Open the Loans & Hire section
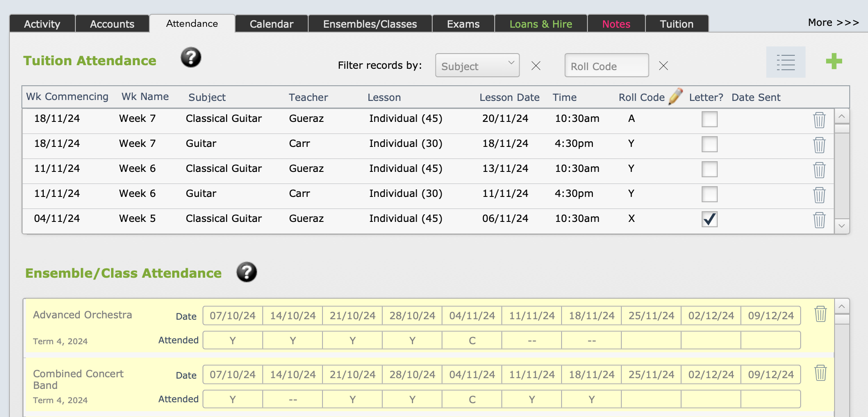Image resolution: width=868 pixels, height=417 pixels. (541, 24)
